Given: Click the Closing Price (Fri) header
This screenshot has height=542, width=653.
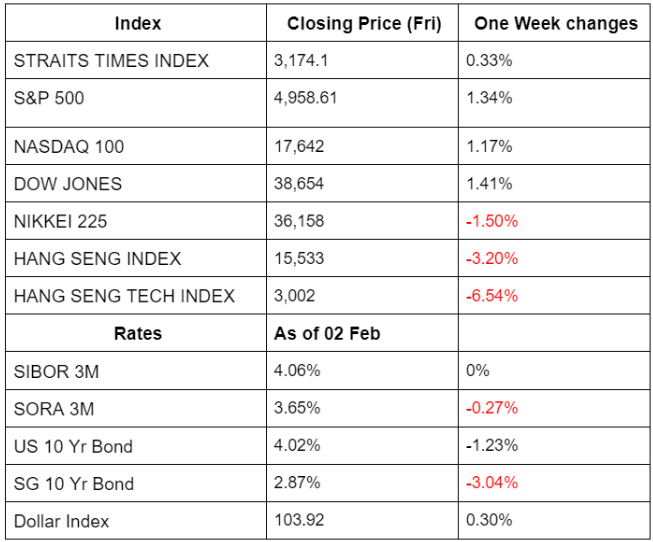Looking at the screenshot, I should (364, 23).
